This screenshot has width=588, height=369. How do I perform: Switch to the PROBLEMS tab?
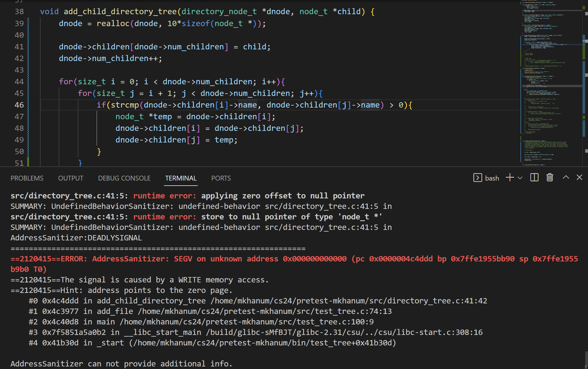click(27, 178)
